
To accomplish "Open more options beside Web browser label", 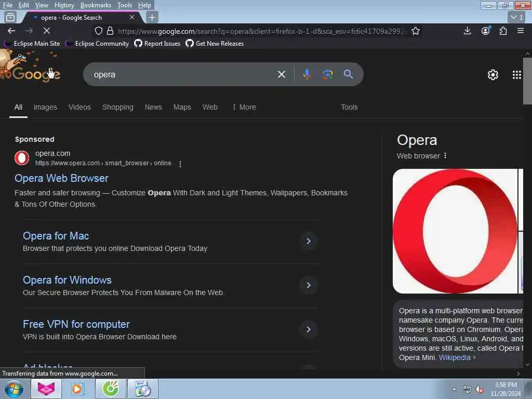I will click(445, 155).
